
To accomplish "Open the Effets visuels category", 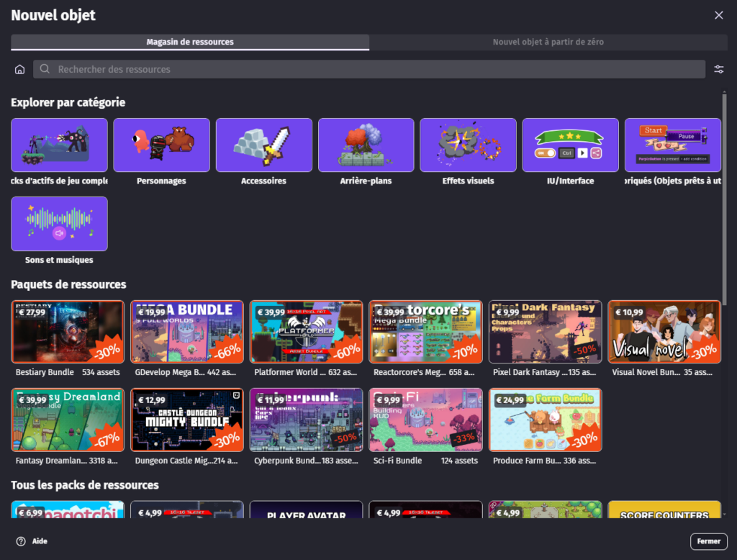I will pos(468,145).
